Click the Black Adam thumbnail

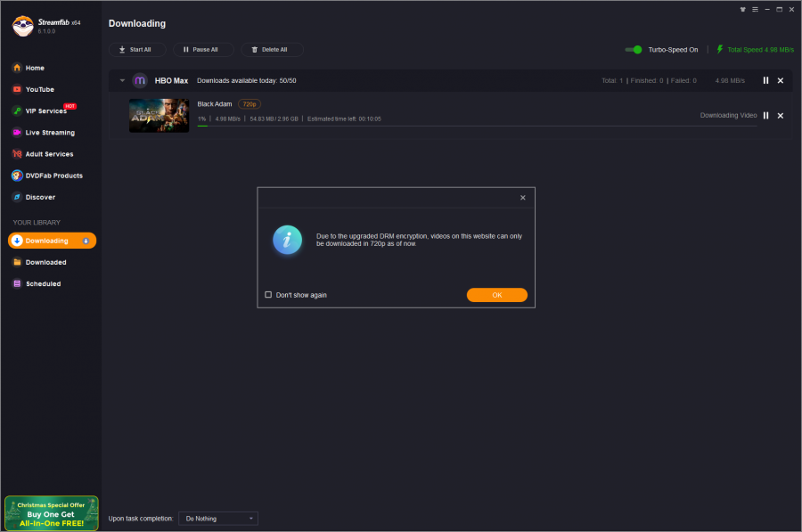click(160, 116)
